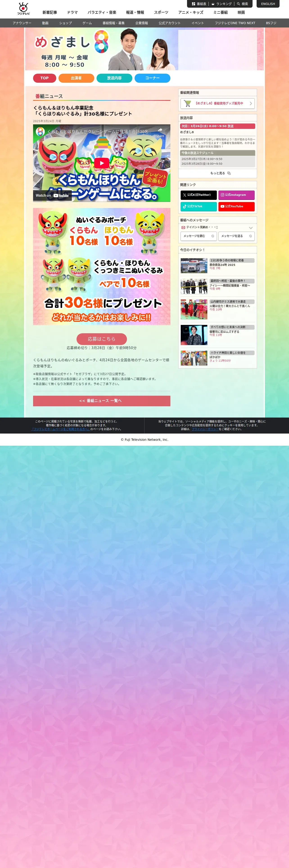The height and width of the screenshot is (868, 289).
Task: Click the 次回 3月26日(水) broadcast bar
Action: [x=217, y=126]
